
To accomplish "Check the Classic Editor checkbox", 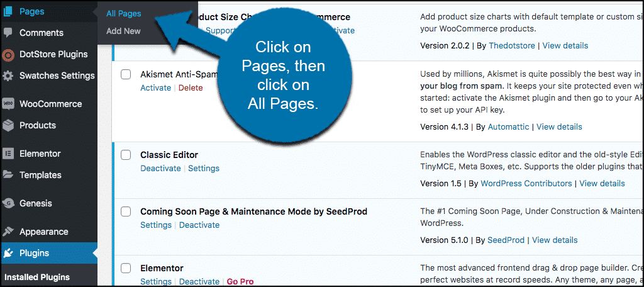I will pos(126,155).
